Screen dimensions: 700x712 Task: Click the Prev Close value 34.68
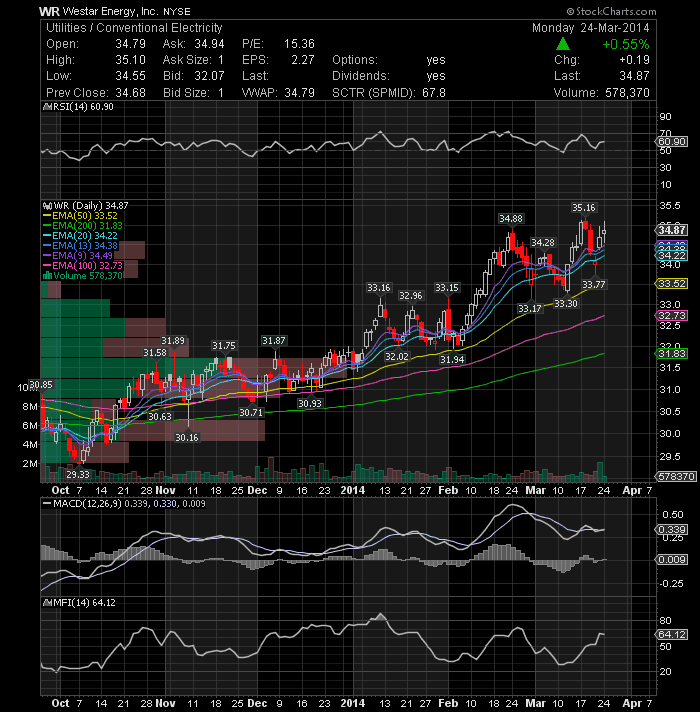click(130, 93)
